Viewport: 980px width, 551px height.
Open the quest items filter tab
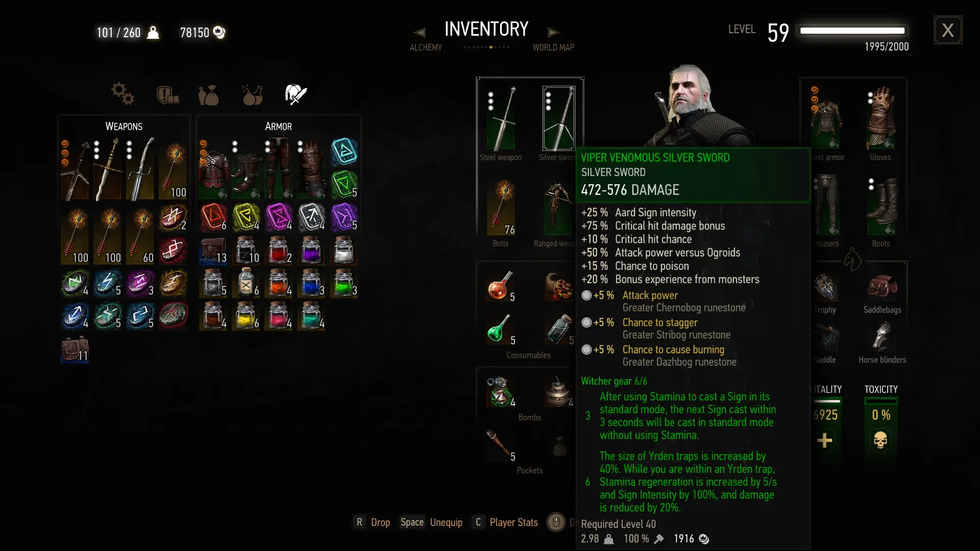(x=167, y=95)
